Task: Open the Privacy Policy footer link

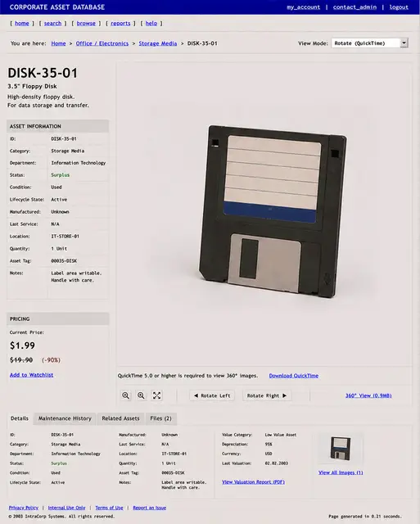Action: tap(24, 508)
